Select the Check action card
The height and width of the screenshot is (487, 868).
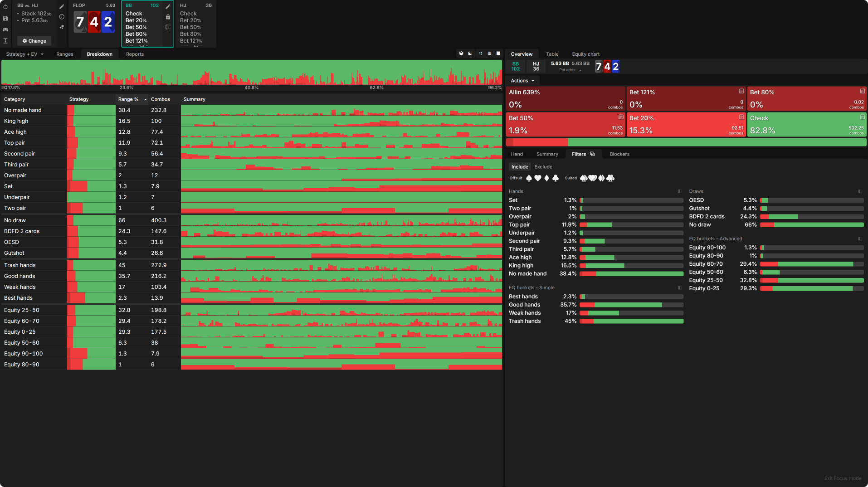[x=807, y=124]
